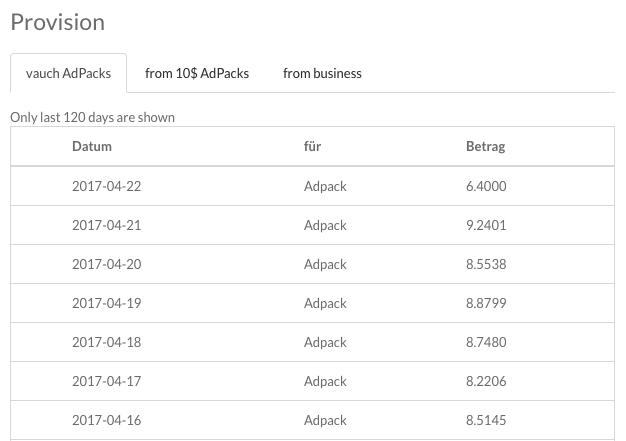Click the 2017-04-20 date entry
The width and height of the screenshot is (626, 441).
tap(107, 264)
